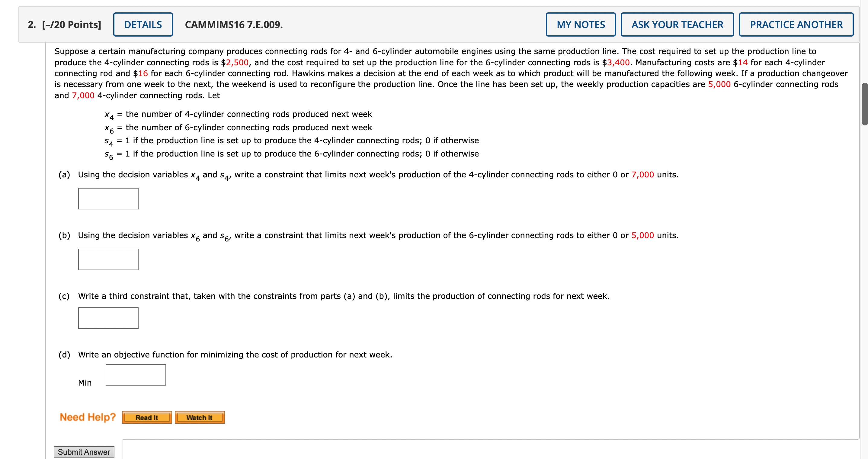Click the highlighted 5,000 value in part (b)
This screenshot has height=459, width=868.
coord(642,235)
